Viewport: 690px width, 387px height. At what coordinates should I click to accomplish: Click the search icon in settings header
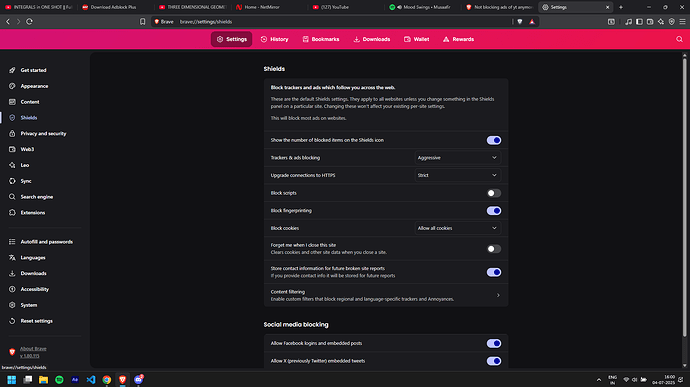[x=679, y=39]
